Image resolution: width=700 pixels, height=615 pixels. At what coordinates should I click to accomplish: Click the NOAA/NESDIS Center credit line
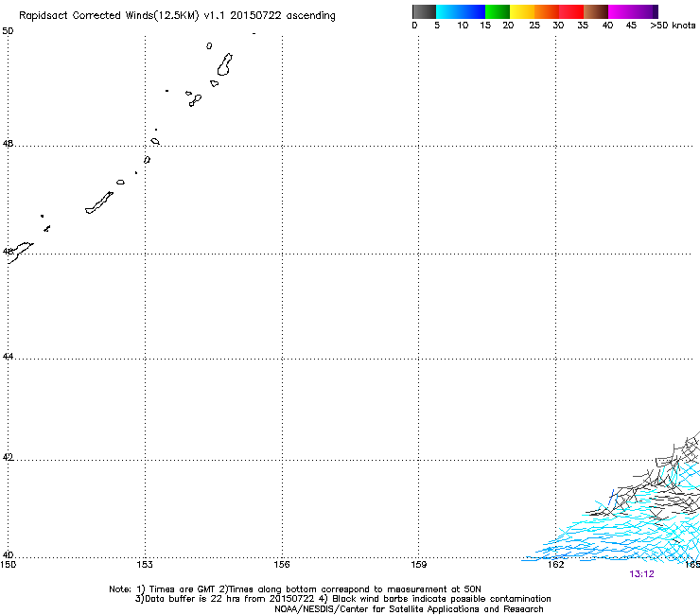pyautogui.click(x=409, y=609)
